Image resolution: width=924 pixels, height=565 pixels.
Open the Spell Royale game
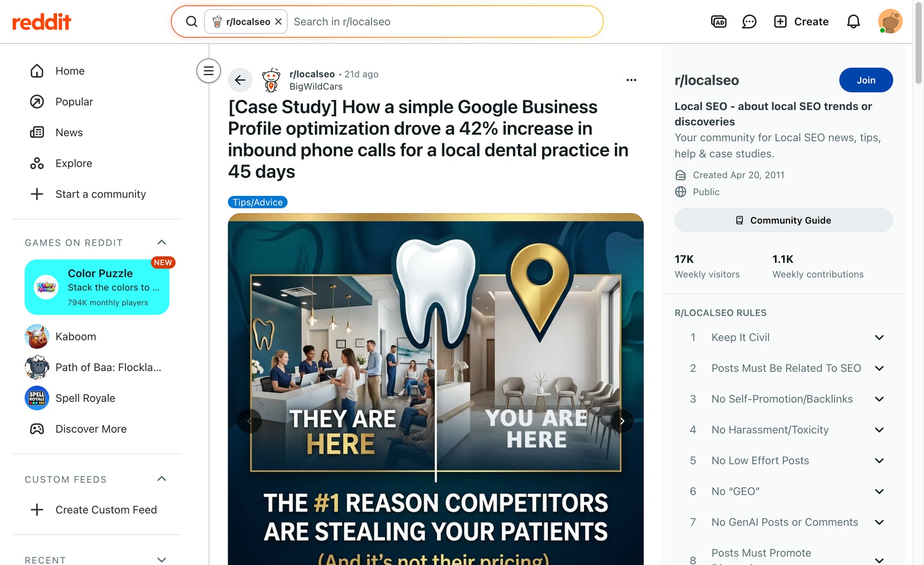(x=97, y=398)
